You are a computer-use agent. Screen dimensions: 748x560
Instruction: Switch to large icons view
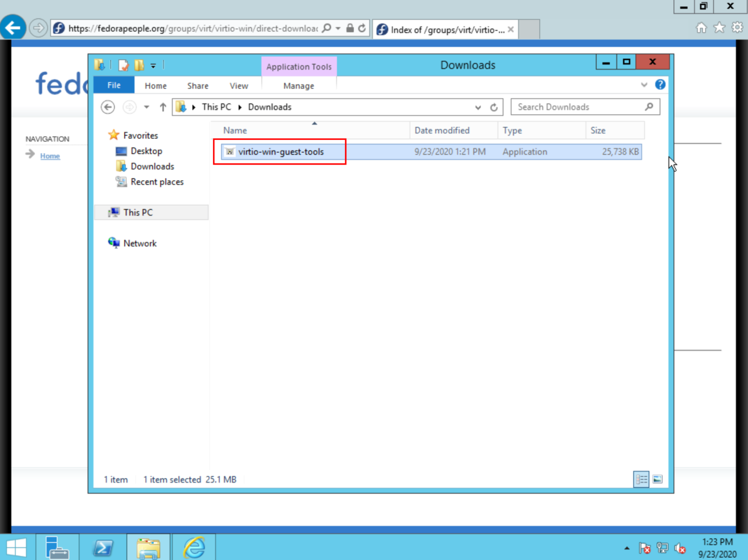[x=658, y=479]
